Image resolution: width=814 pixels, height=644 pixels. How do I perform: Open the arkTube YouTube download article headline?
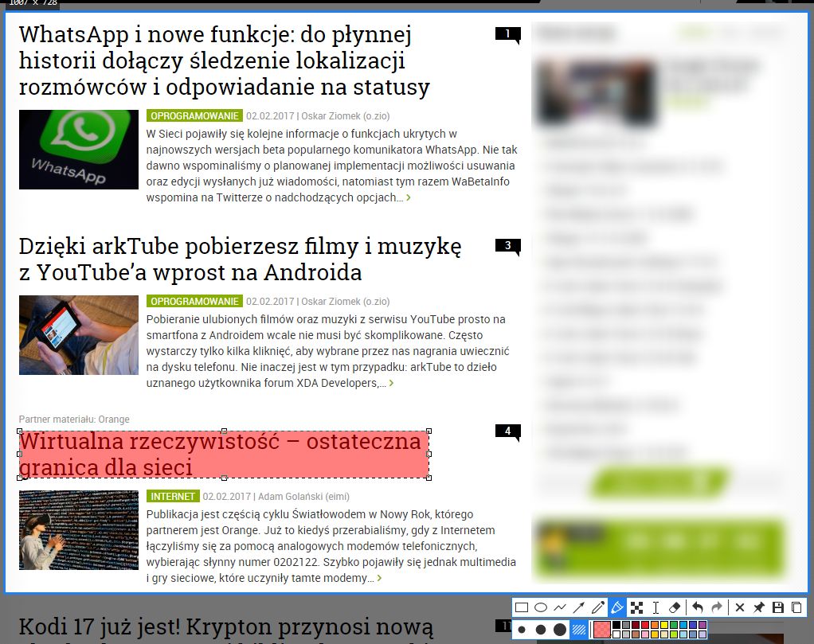point(240,259)
